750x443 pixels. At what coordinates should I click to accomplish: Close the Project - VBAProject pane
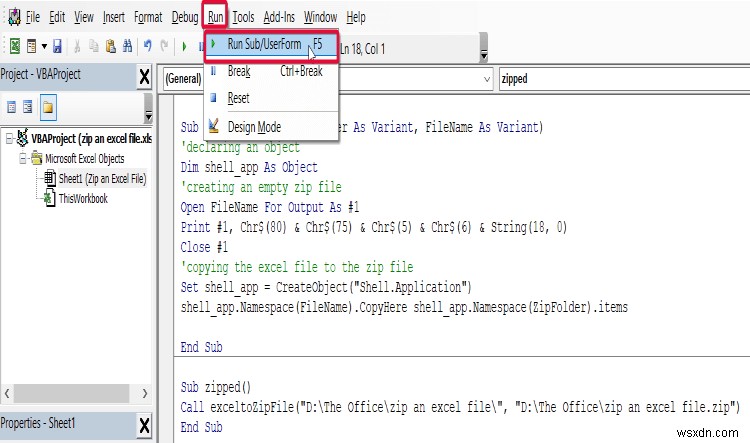click(144, 77)
